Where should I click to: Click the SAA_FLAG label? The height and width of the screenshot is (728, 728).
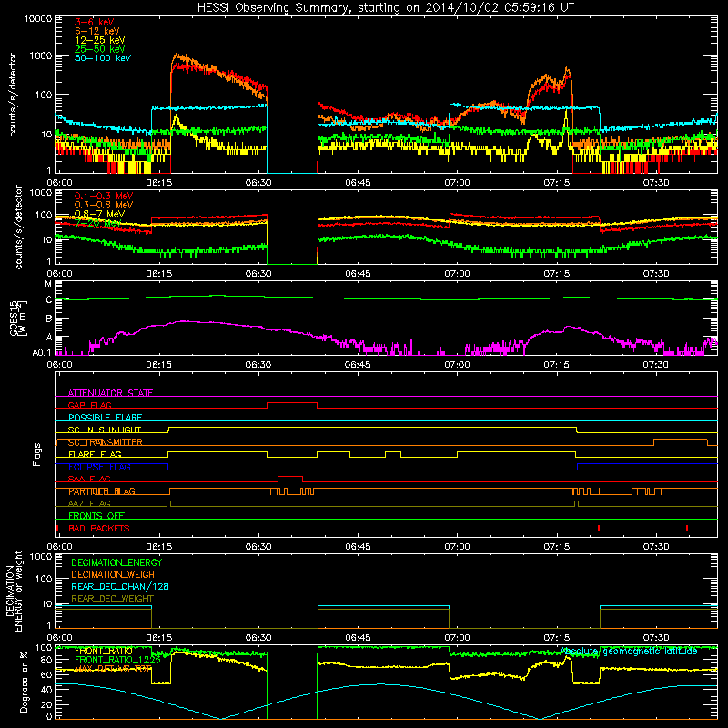tap(89, 479)
